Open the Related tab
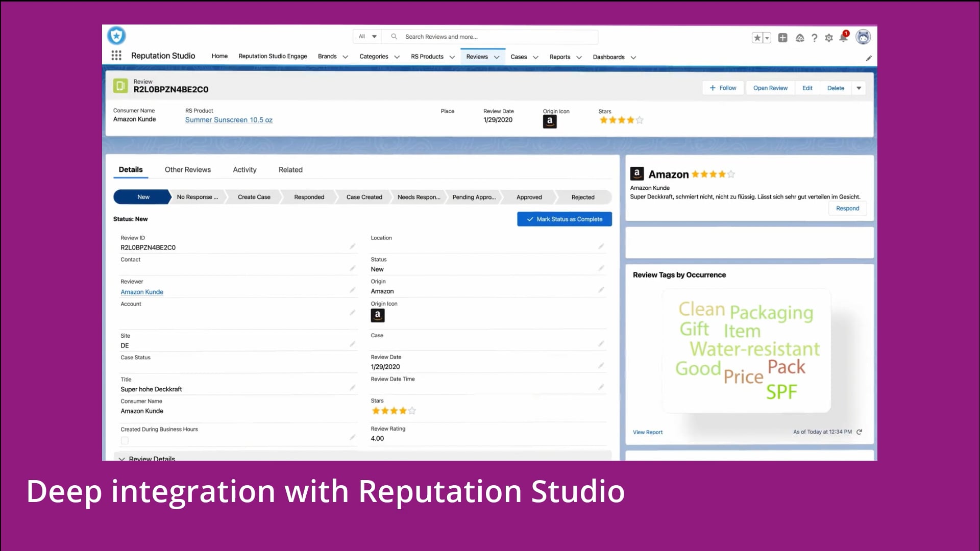 (x=290, y=170)
